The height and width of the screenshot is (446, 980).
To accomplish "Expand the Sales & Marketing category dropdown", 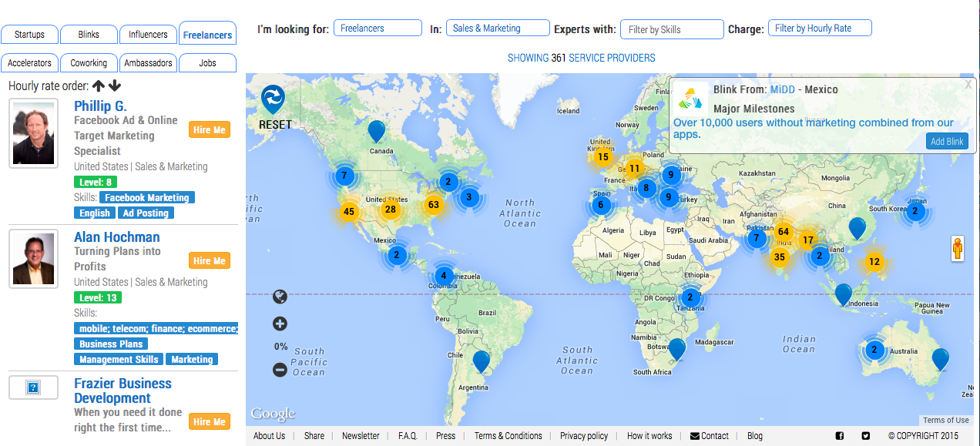I will click(x=498, y=29).
